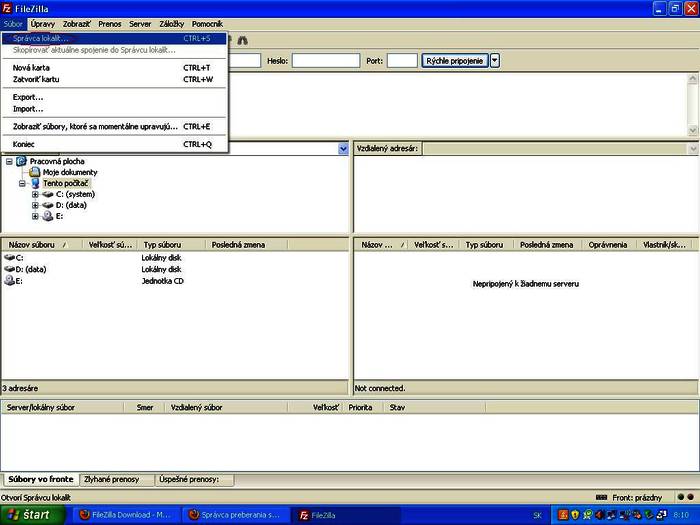This screenshot has width=700, height=525.
Task: Sort local files by Typ súboru column
Action: click(171, 245)
